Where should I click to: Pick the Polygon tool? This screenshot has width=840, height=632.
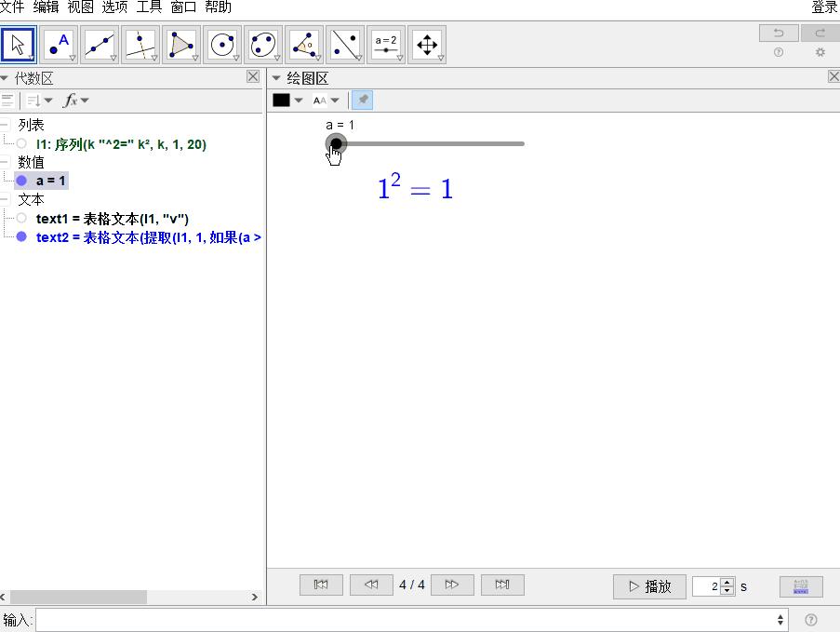point(182,44)
